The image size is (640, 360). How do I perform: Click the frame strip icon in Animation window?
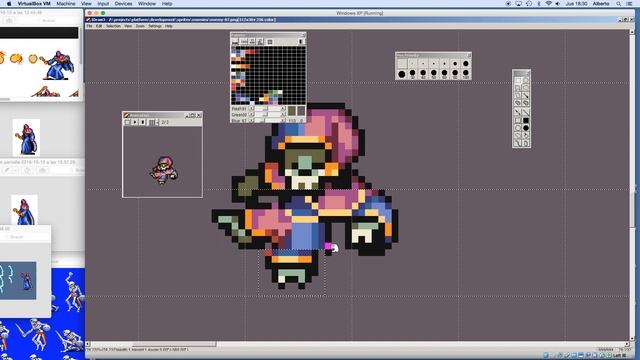(152, 122)
